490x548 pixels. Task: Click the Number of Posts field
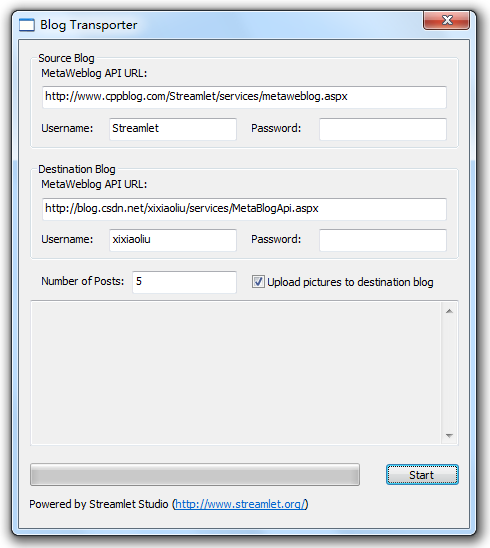pos(185,282)
